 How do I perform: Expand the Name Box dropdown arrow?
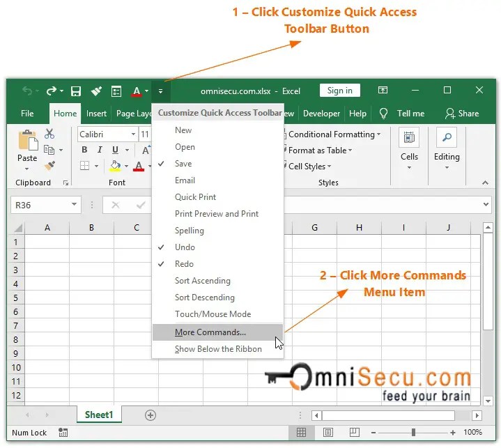tap(74, 205)
